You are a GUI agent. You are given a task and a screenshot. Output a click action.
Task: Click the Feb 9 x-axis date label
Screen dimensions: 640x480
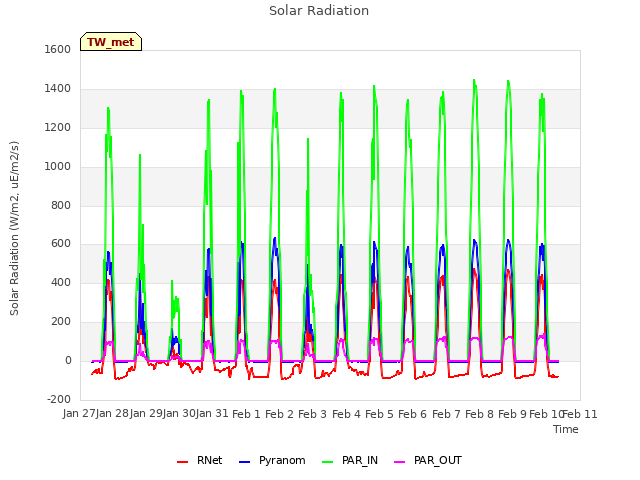pos(513,414)
